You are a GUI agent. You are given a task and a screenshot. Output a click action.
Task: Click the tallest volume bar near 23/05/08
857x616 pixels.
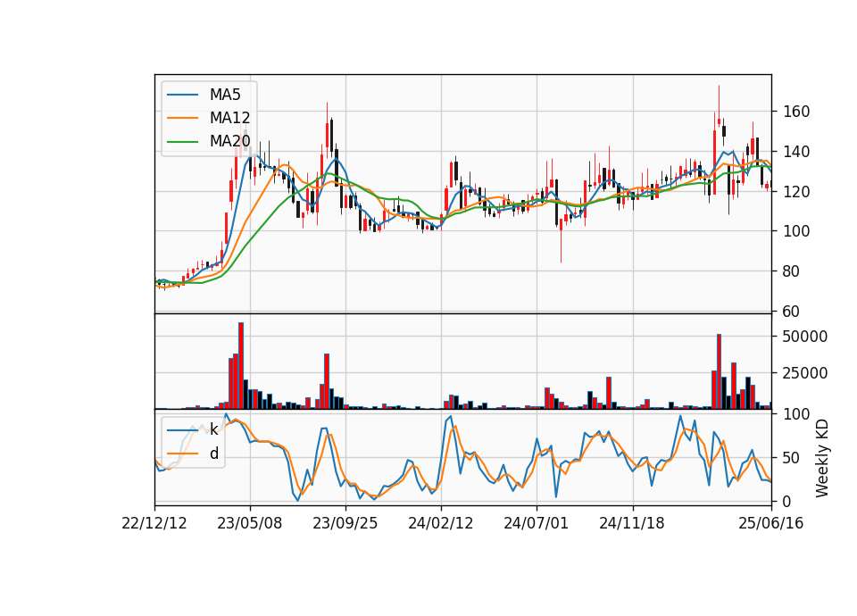click(241, 366)
